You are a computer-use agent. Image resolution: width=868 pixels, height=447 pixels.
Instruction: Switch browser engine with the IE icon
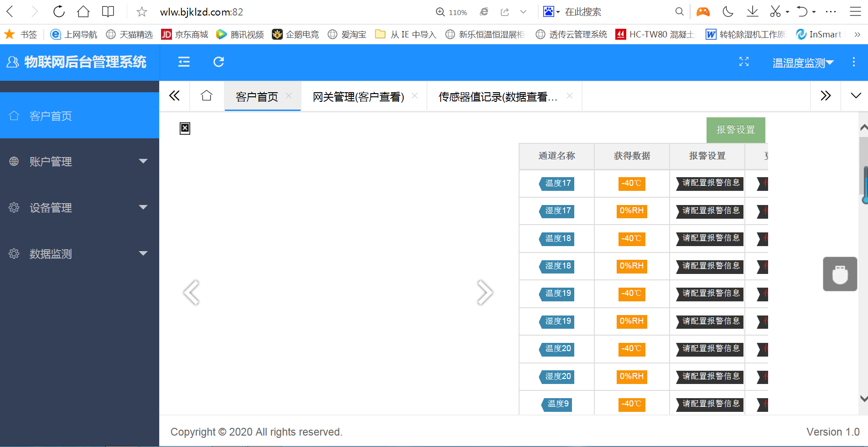point(484,12)
